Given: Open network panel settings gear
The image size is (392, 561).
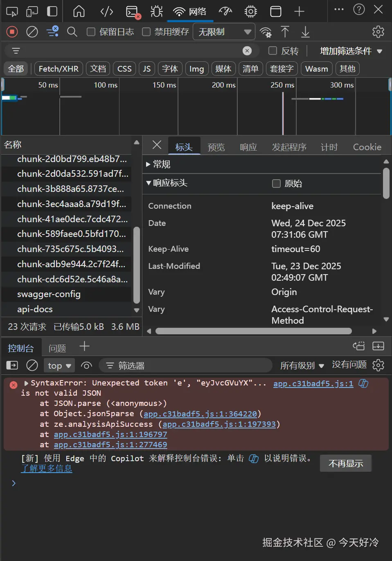Looking at the screenshot, I should coord(378,32).
